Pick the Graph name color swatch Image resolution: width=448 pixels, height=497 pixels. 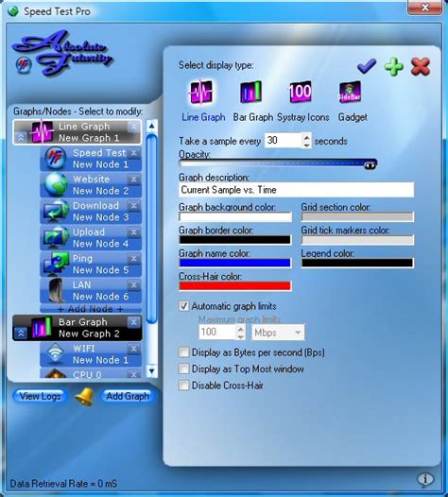235,263
